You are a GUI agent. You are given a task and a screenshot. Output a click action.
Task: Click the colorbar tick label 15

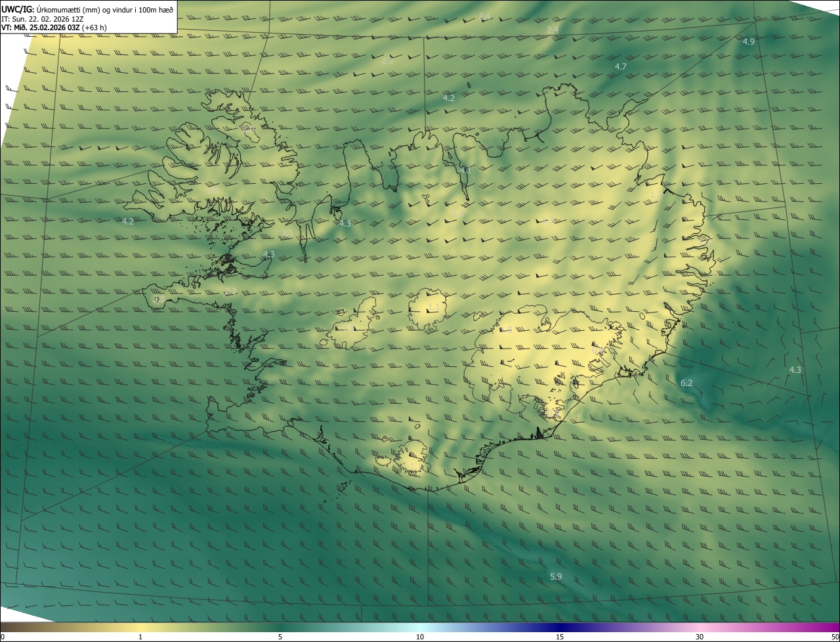560,637
